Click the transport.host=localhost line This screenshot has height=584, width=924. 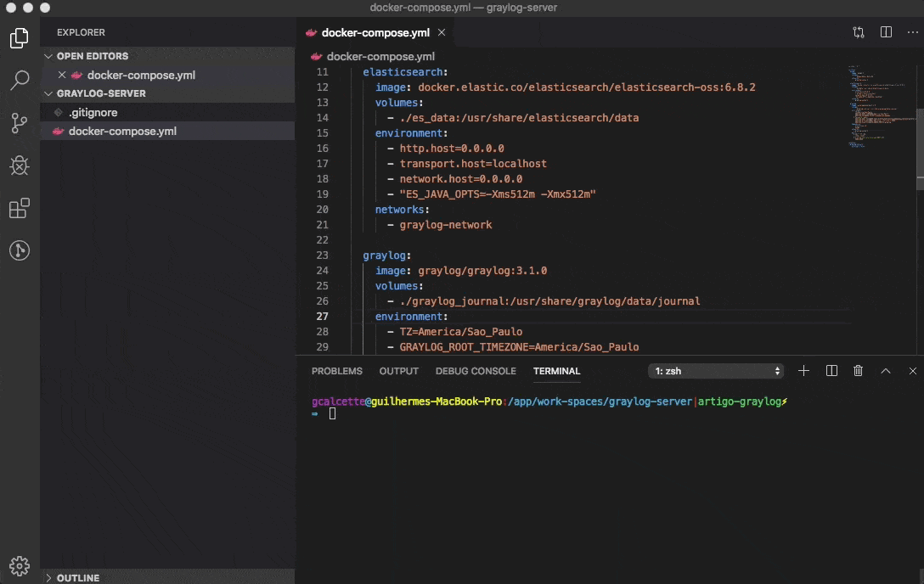point(473,164)
